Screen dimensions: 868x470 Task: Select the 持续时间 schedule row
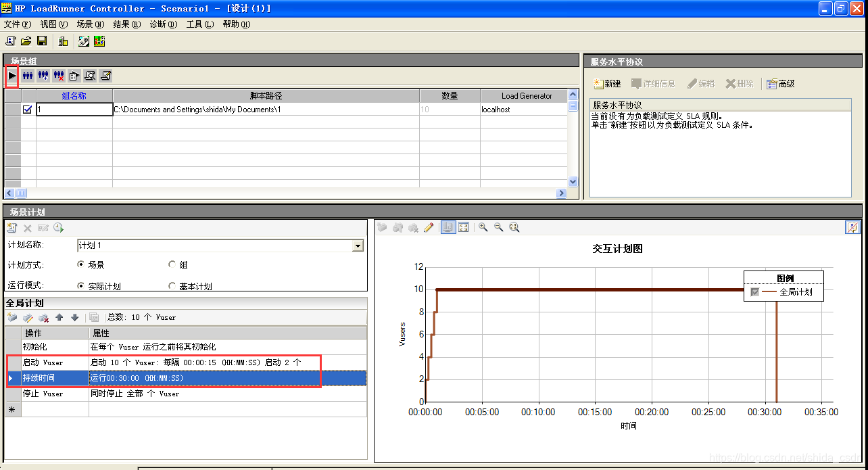186,378
